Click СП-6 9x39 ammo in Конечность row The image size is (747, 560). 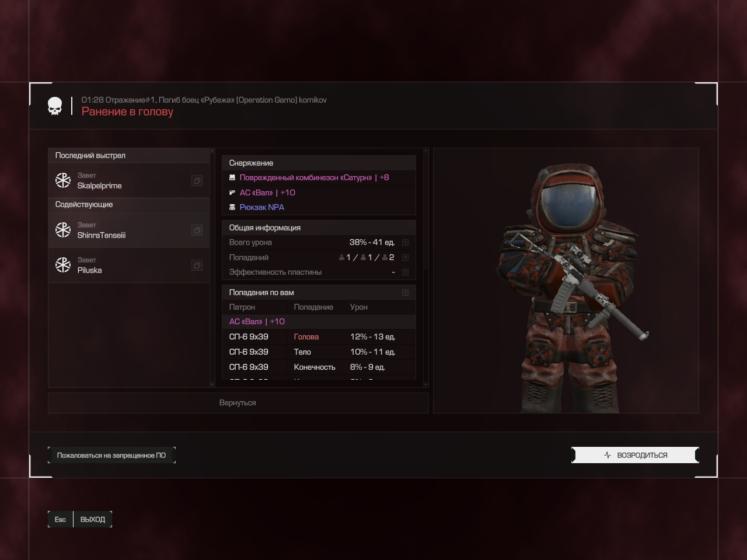point(249,367)
